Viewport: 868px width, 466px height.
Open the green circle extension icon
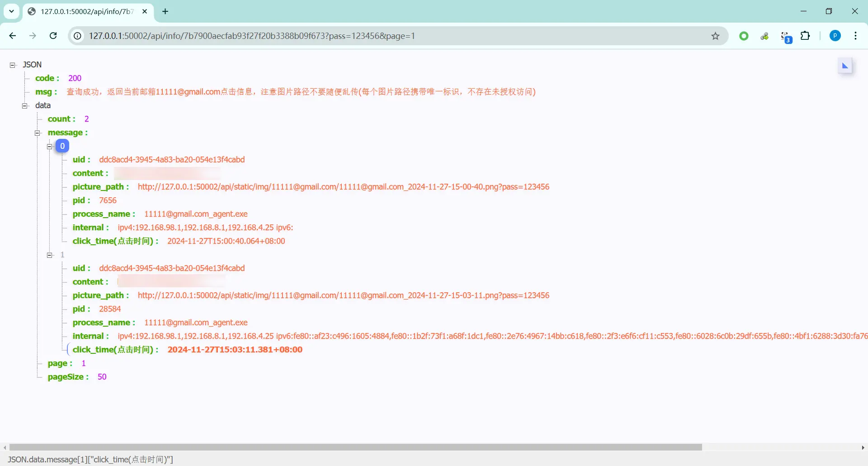(x=744, y=36)
